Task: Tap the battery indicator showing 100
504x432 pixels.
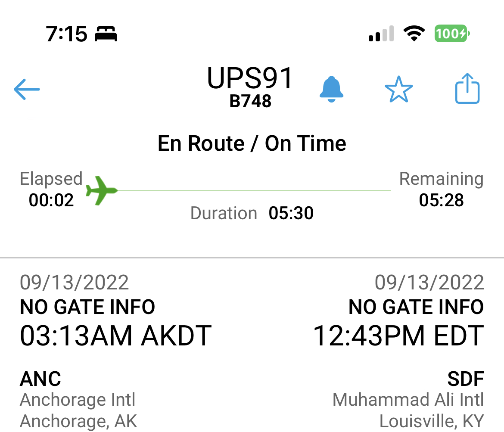Action: point(451,34)
